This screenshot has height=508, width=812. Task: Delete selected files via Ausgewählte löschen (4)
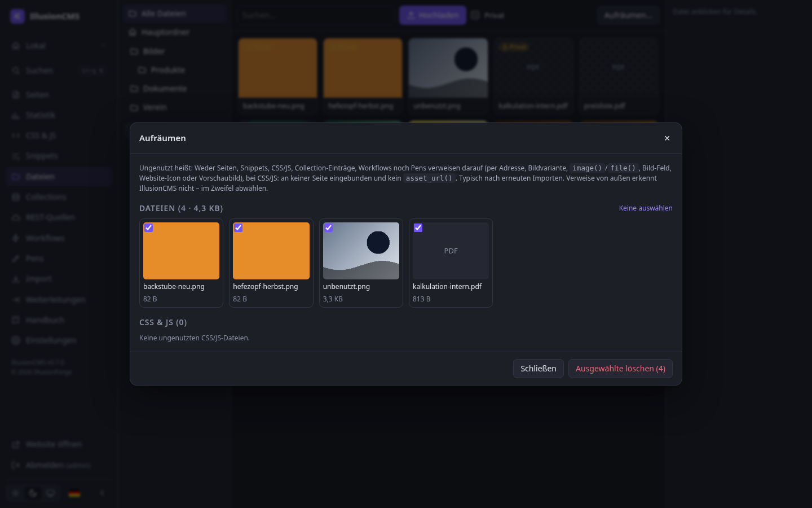(620, 369)
